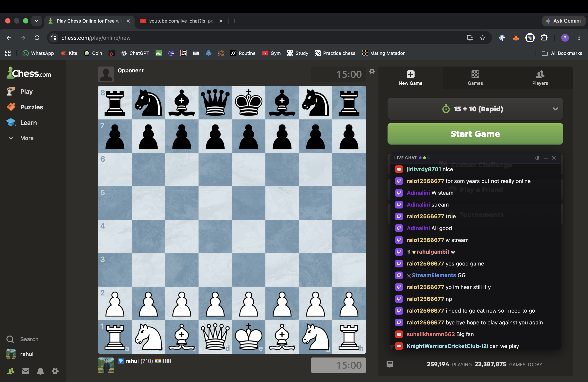Open Learn in the sidebar

(22, 123)
